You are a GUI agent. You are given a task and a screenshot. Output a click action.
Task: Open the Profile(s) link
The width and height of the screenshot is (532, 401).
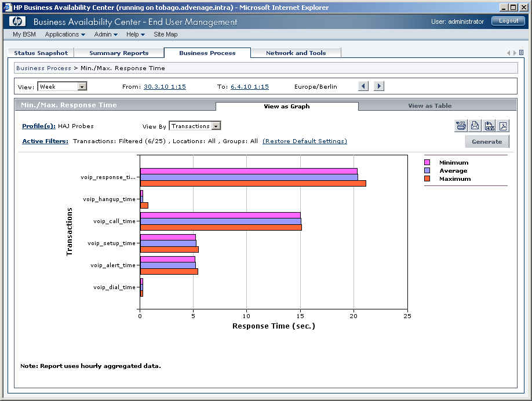click(x=39, y=126)
